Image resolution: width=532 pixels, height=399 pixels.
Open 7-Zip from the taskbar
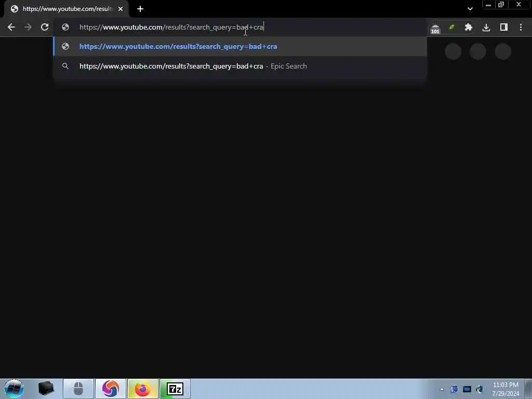pos(175,389)
